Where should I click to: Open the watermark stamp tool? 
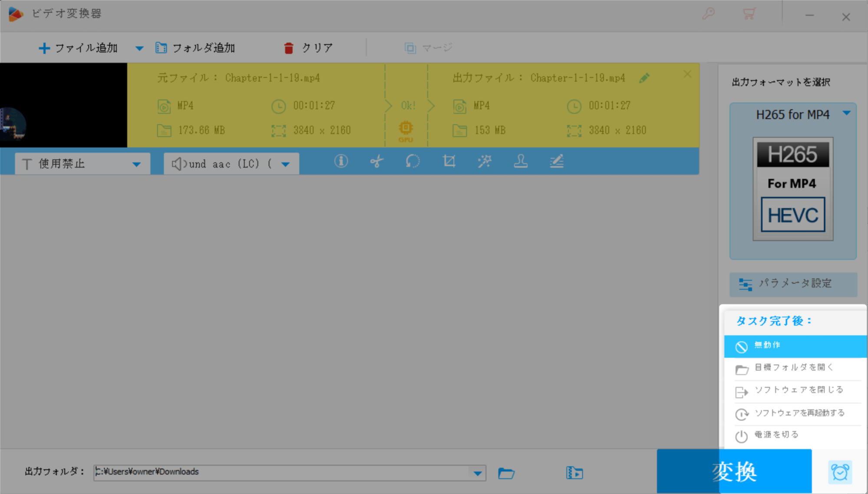click(521, 161)
